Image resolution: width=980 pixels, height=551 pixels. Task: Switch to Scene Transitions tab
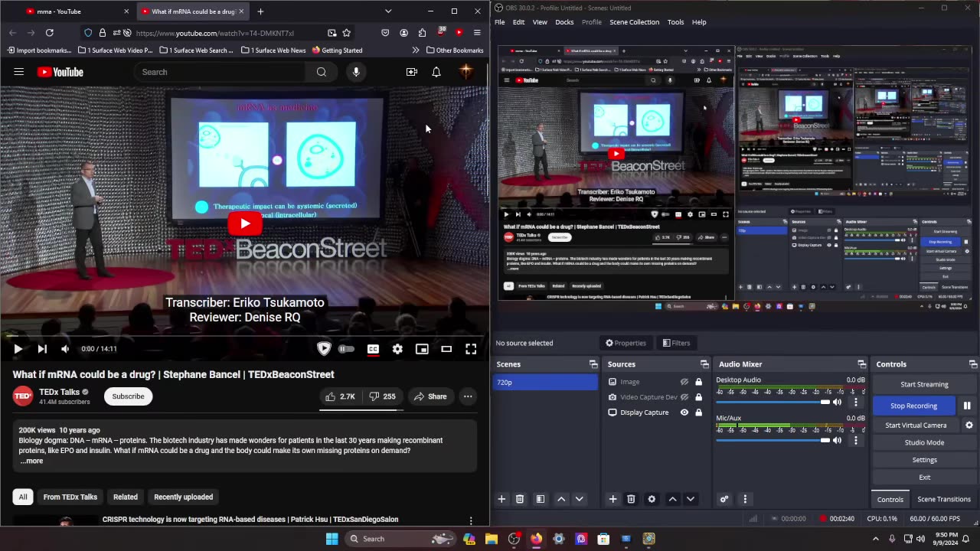click(x=944, y=499)
